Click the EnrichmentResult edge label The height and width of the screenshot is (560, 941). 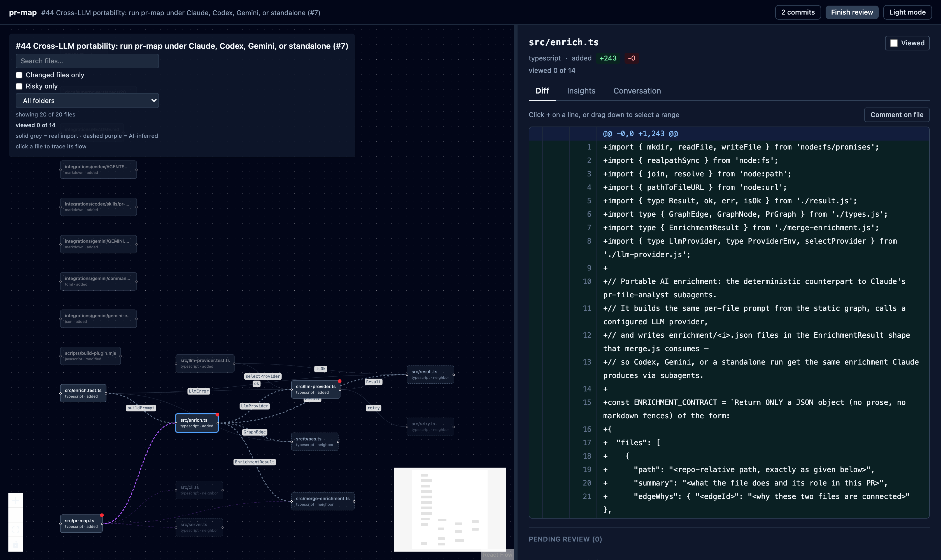(x=254, y=462)
